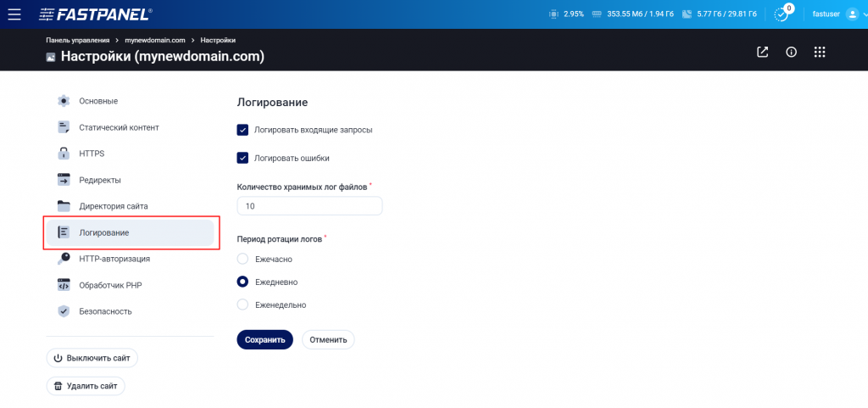This screenshot has height=408, width=868.
Task: Click mynewdomain.com breadcrumb link
Action: 155,41
